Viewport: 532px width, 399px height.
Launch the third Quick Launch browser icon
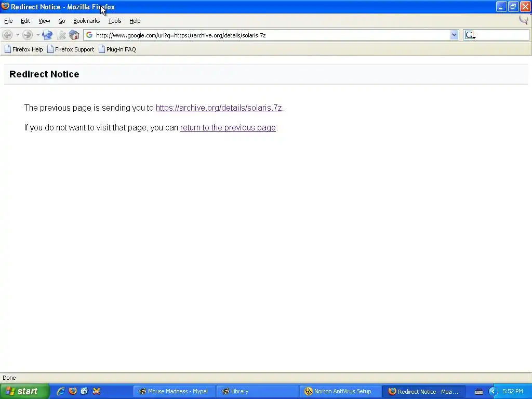[85, 391]
